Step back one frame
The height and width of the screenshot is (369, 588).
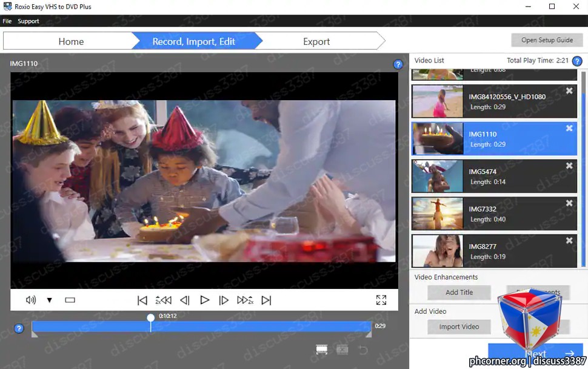click(x=185, y=300)
